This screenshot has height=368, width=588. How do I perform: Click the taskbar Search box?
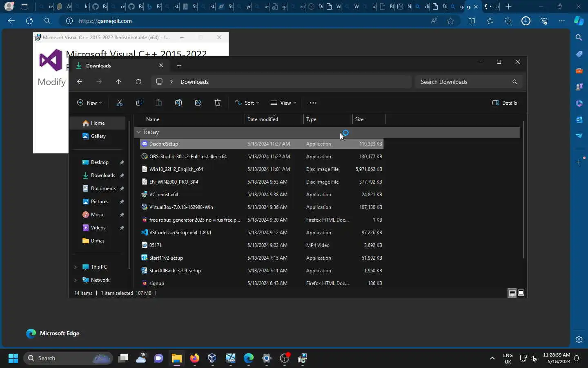pyautogui.click(x=68, y=359)
